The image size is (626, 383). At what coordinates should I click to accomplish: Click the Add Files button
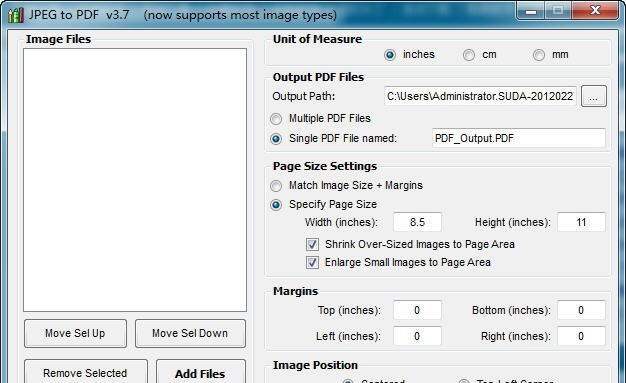201,371
